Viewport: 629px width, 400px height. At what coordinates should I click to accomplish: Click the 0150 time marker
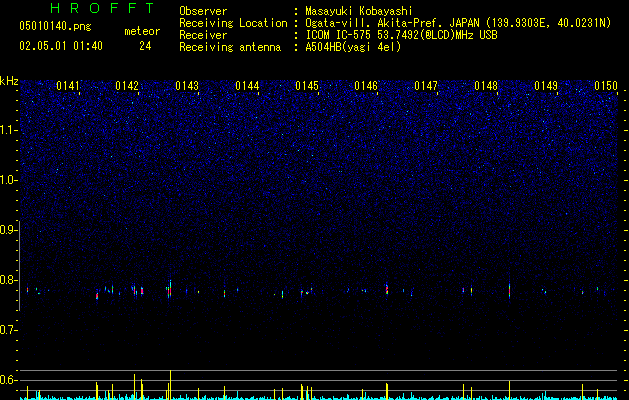click(606, 86)
